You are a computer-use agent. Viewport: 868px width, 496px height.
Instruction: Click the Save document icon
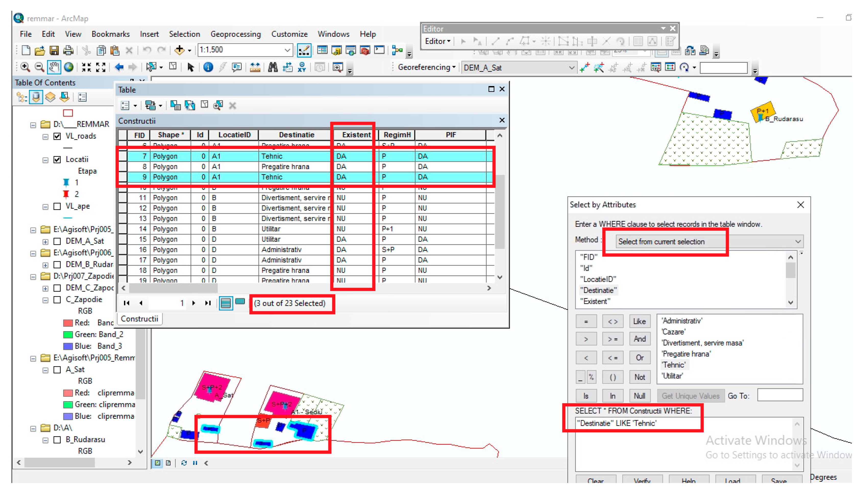(54, 50)
